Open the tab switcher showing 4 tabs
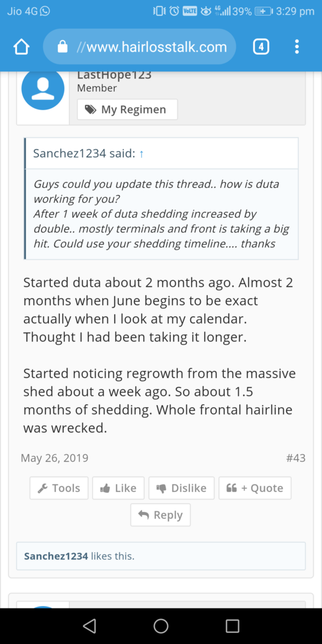The width and height of the screenshot is (322, 644). click(261, 47)
